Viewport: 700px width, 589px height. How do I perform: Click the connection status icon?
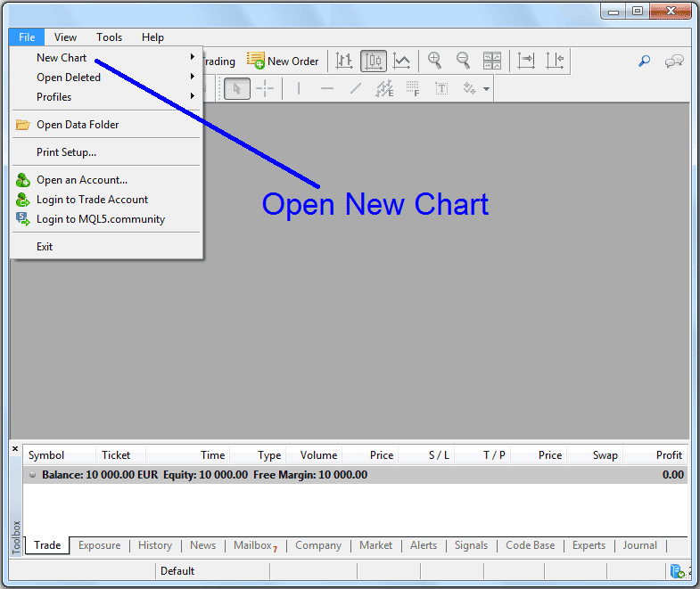(x=678, y=571)
